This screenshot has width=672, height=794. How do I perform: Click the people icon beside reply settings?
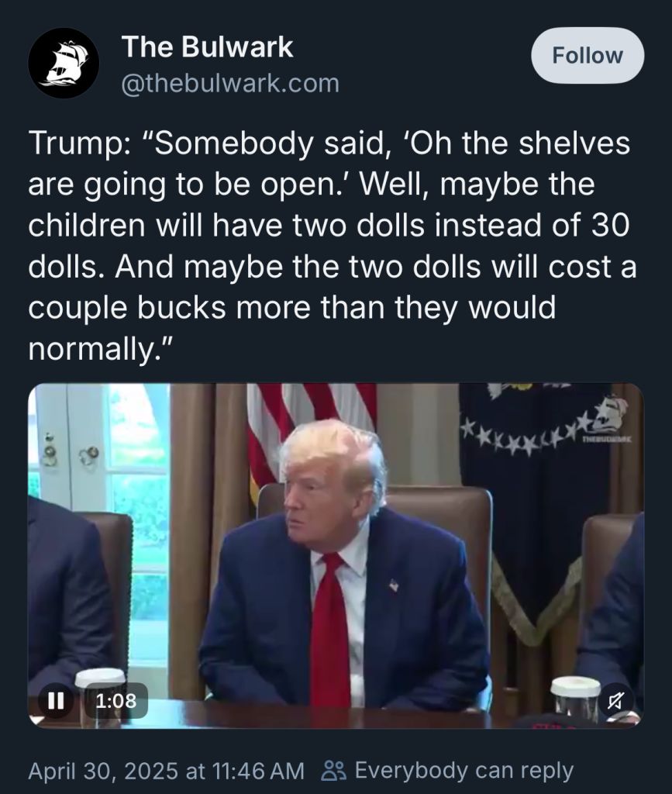pyautogui.click(x=334, y=772)
